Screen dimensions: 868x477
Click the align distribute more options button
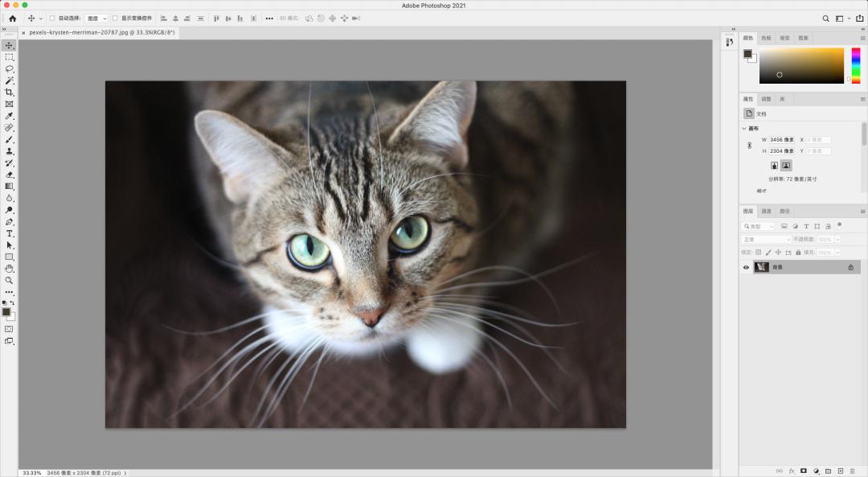[x=268, y=18]
